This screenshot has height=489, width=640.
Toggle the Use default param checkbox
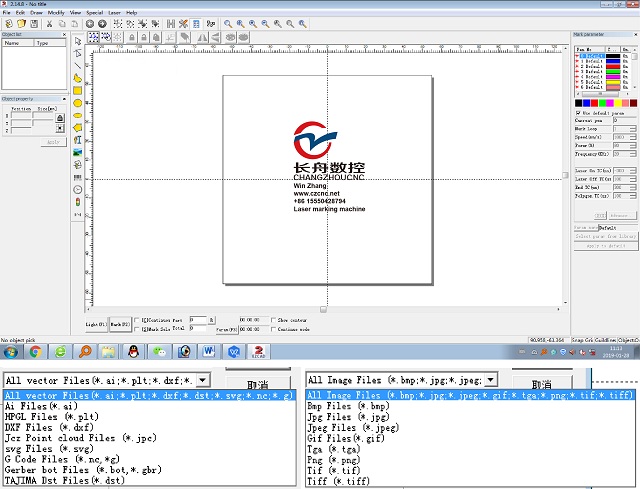[578, 113]
